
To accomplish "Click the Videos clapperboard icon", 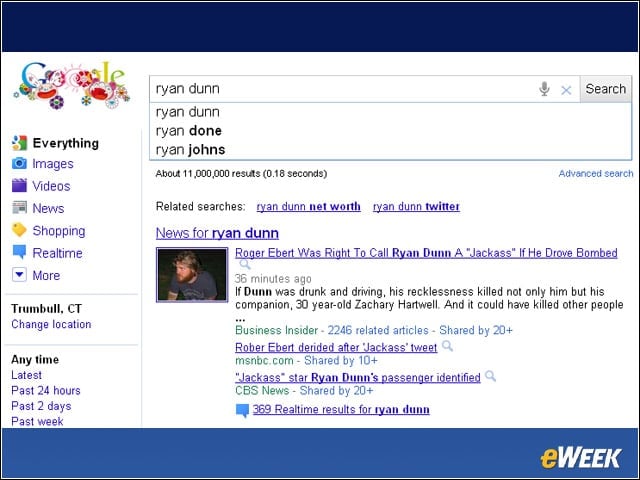I will pos(19,185).
